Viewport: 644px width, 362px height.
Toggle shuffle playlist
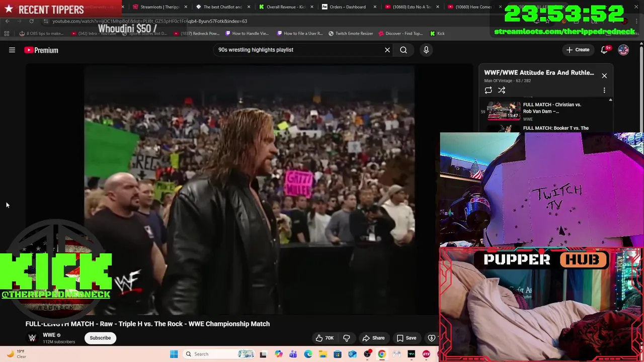point(502,90)
